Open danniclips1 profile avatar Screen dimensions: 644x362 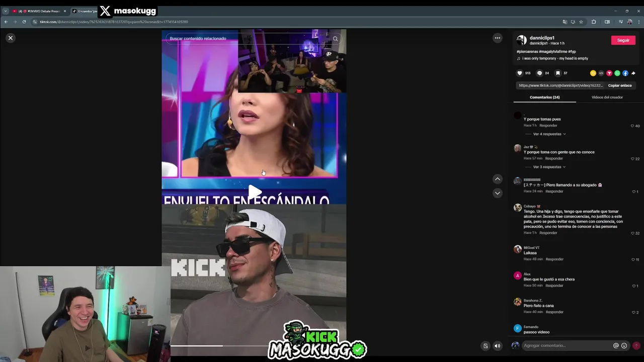[x=522, y=40]
